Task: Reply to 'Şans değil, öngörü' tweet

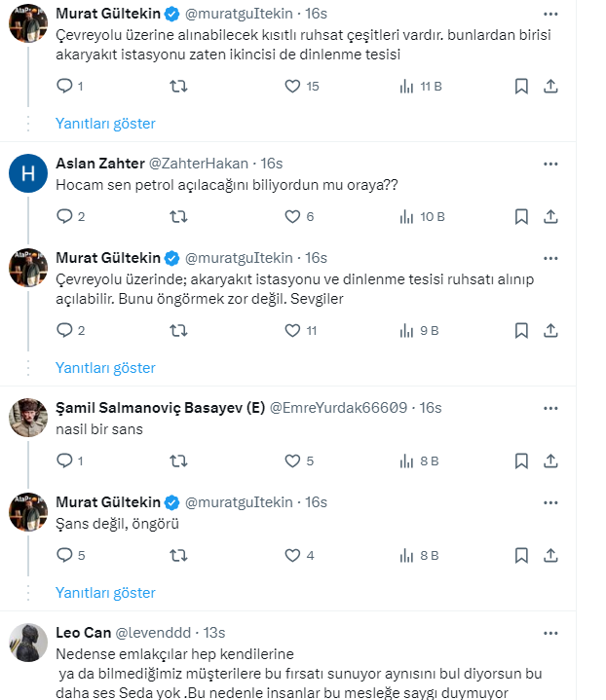Action: tap(65, 556)
